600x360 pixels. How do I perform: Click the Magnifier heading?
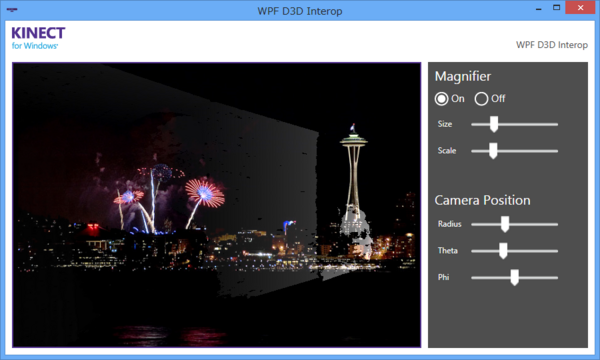click(463, 77)
